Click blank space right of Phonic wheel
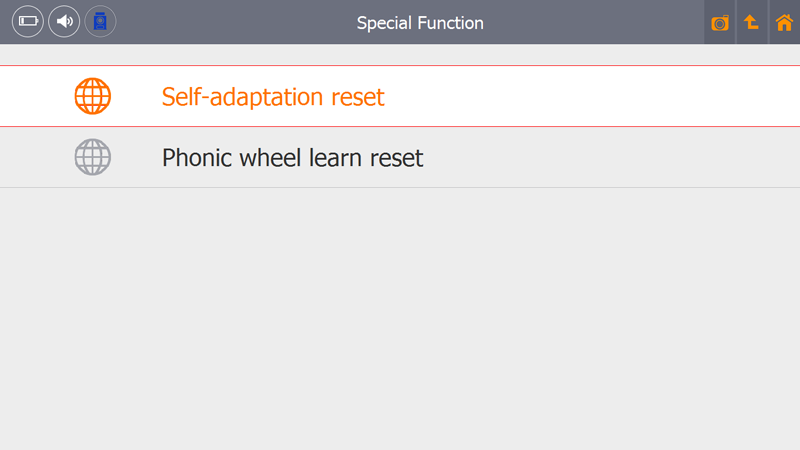Screen dimensions: 800x450 (x=611, y=157)
